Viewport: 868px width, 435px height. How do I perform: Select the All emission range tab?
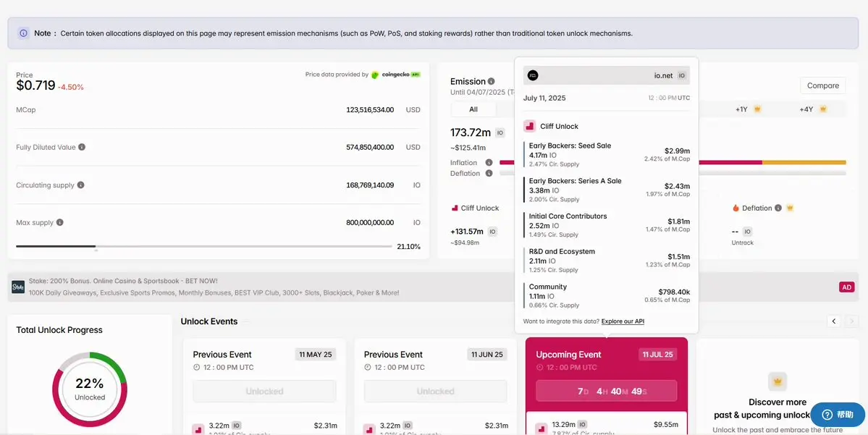tap(473, 109)
